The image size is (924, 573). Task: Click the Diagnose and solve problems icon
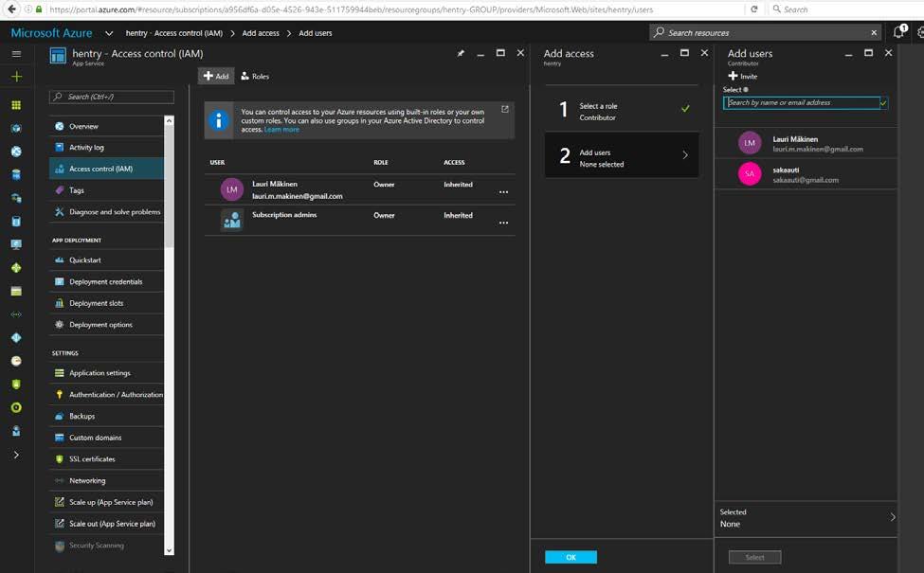tap(59, 211)
